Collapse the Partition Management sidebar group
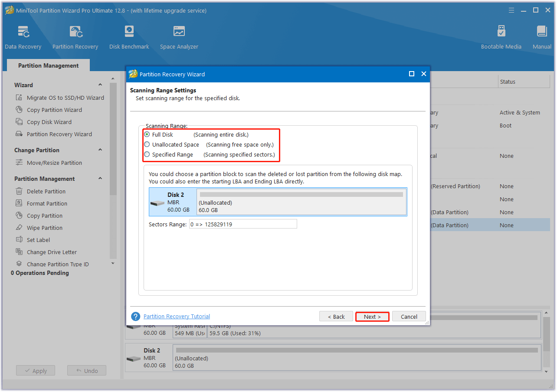The width and height of the screenshot is (557, 392). (x=100, y=179)
